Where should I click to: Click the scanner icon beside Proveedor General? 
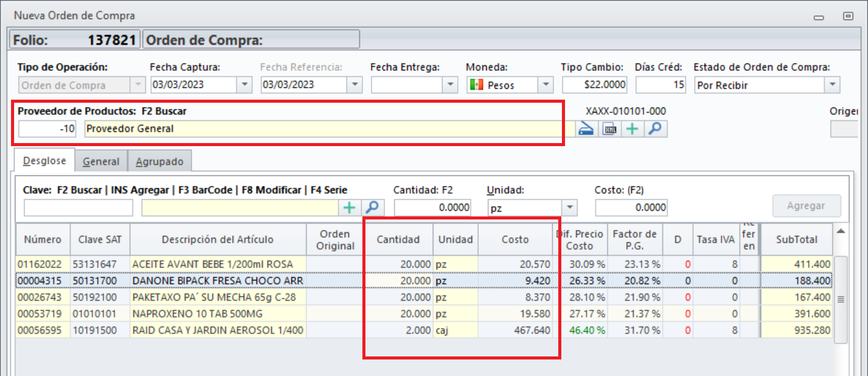(586, 129)
